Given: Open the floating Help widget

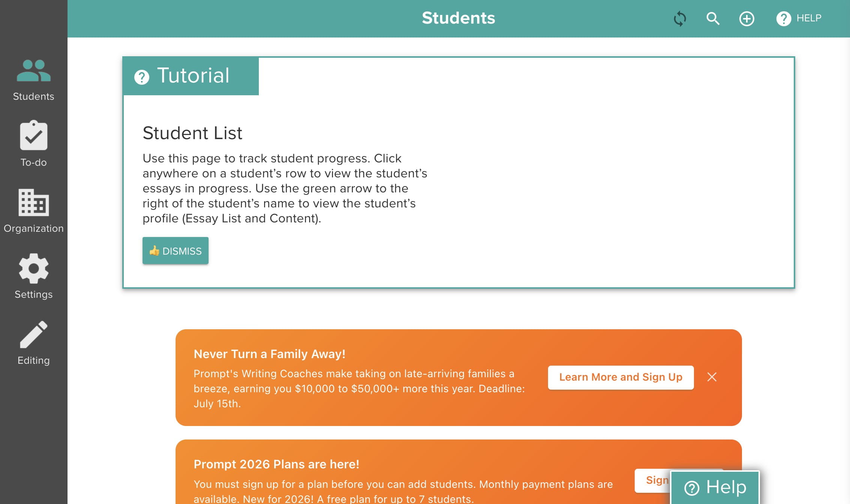Looking at the screenshot, I should (x=715, y=487).
